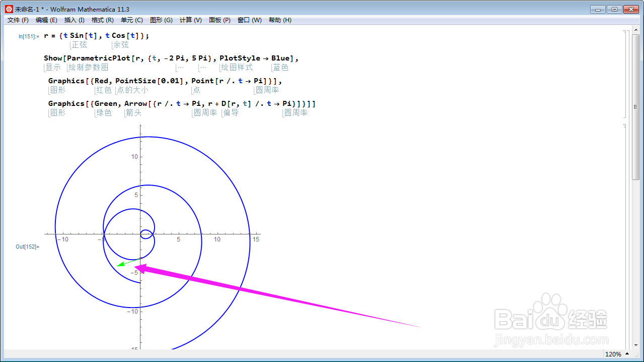Click the 正弦 annotation under Sin

click(x=79, y=45)
